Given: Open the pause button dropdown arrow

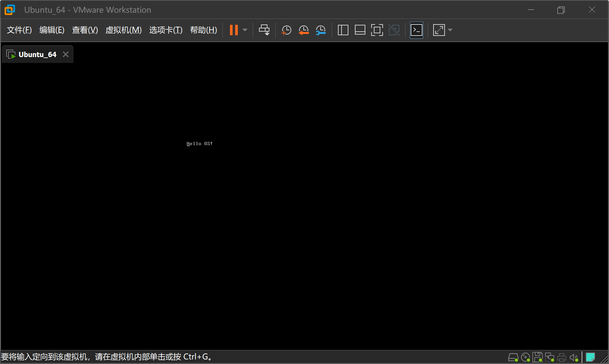Looking at the screenshot, I should pos(245,30).
